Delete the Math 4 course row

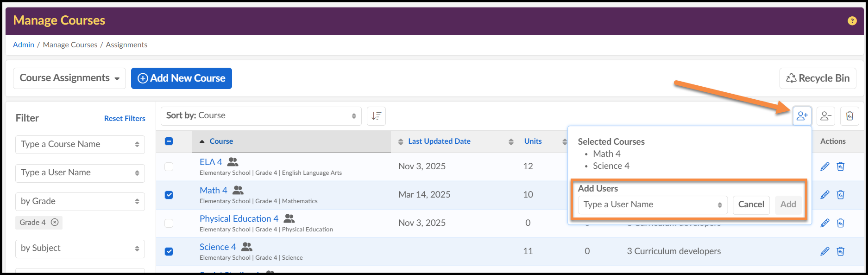coord(841,195)
